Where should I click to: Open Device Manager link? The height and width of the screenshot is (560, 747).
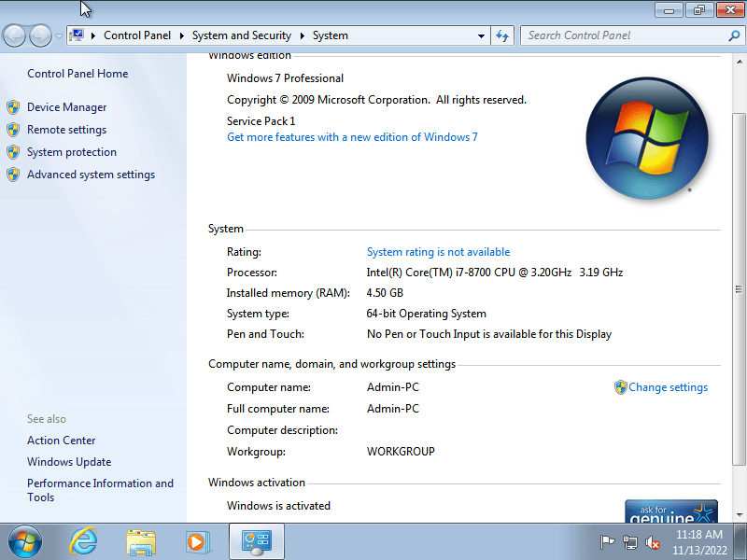(66, 107)
